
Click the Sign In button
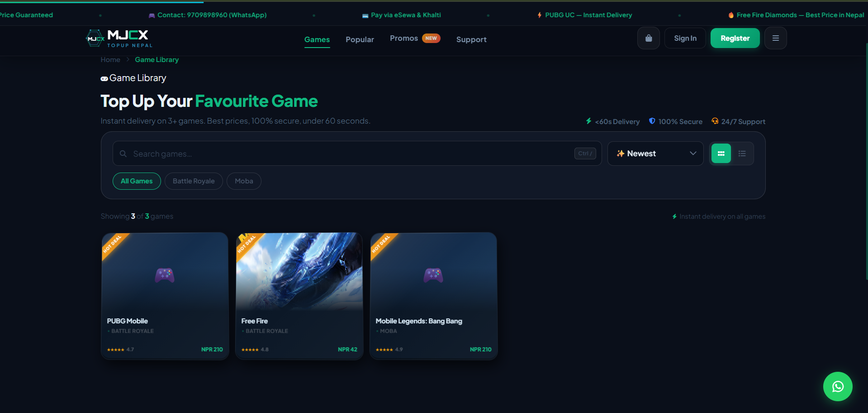685,38
